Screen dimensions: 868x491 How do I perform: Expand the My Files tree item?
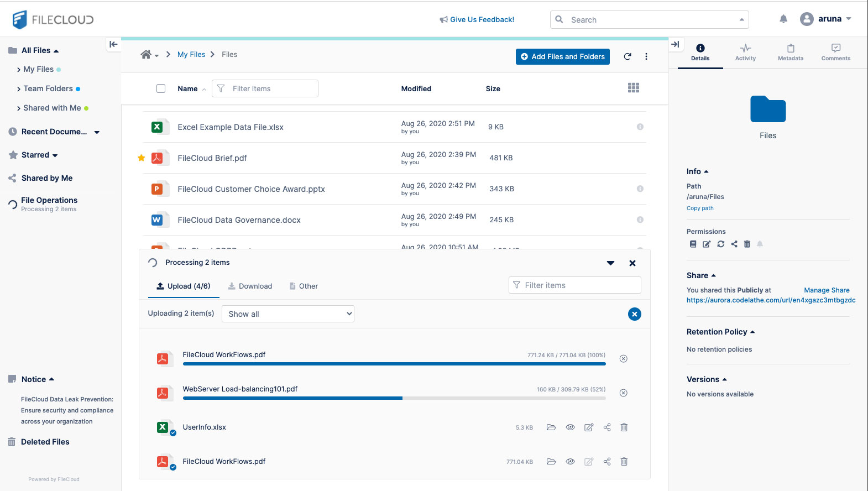point(19,70)
